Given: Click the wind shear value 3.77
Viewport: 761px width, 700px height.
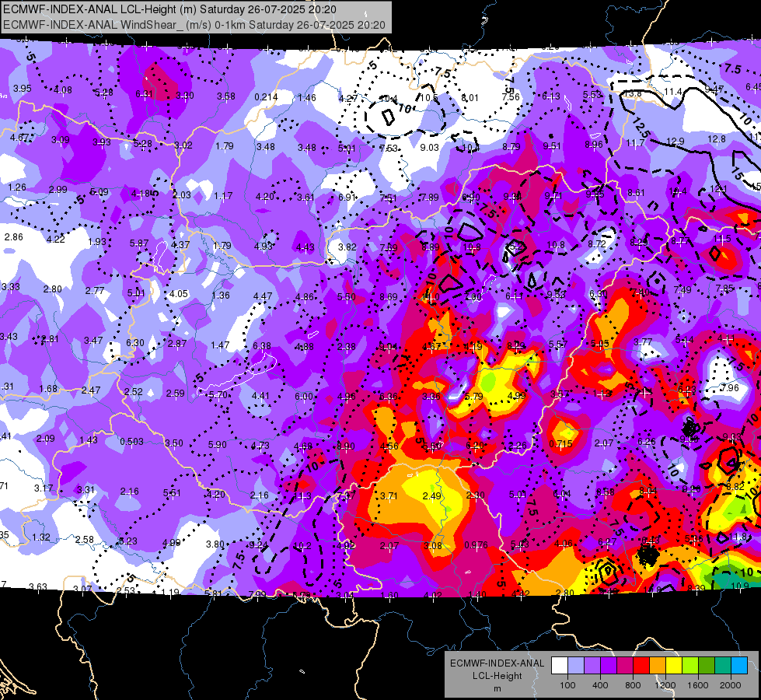Looking at the screenshot, I should [x=643, y=342].
